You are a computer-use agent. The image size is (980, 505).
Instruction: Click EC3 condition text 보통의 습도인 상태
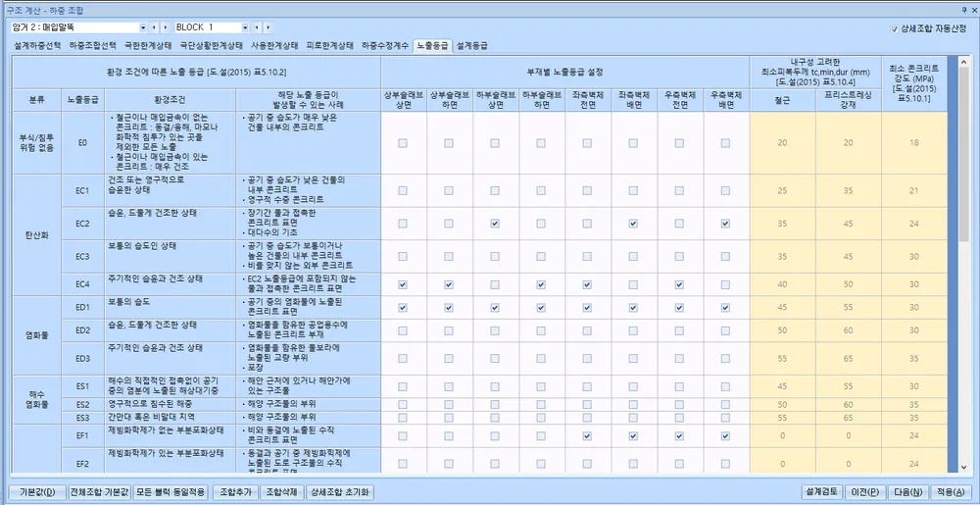[144, 245]
